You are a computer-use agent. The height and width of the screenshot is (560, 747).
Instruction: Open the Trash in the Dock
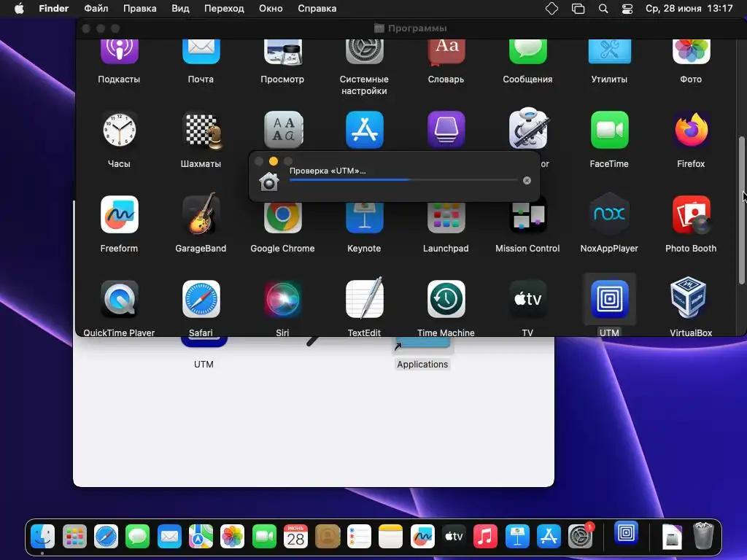tap(704, 536)
